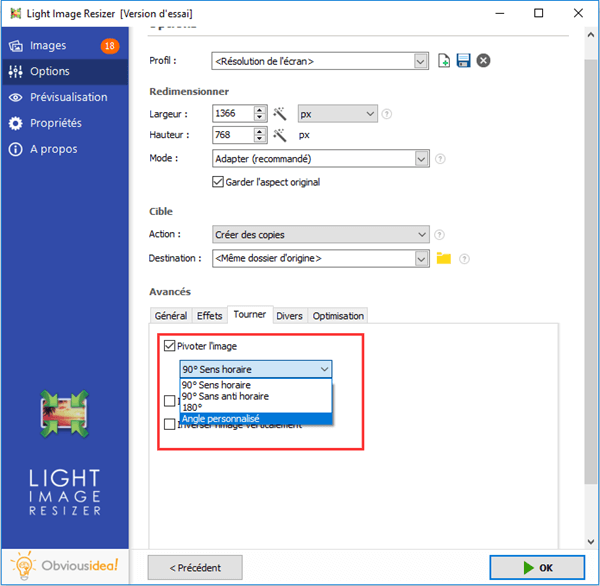Screen dimensions: 600x586
Task: Click the app icon in title bar
Action: [x=15, y=13]
